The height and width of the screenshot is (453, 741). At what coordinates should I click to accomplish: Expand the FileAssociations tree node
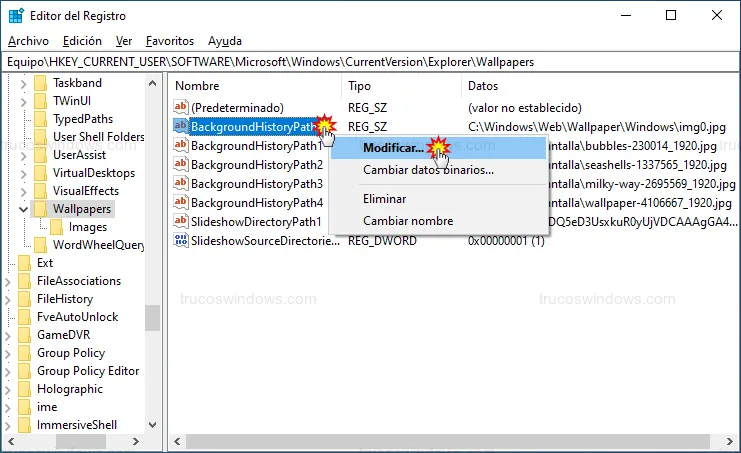coord(8,281)
